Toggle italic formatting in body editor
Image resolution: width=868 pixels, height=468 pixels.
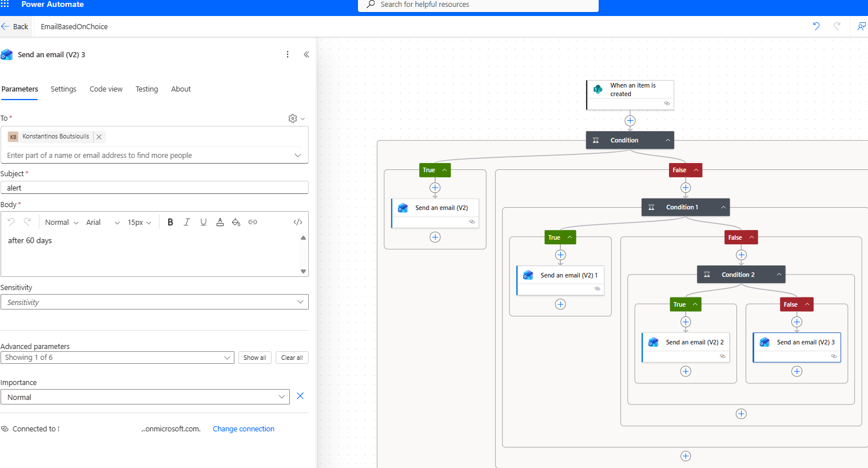(x=186, y=222)
